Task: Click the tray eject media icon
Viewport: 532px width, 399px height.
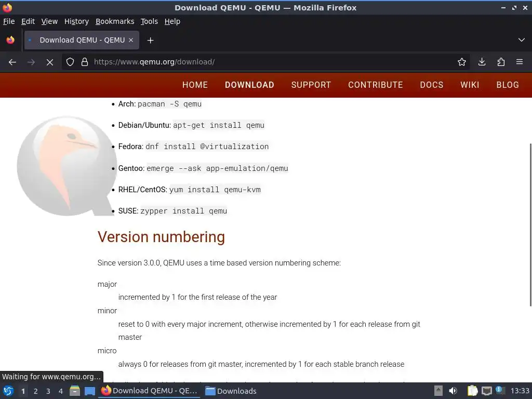Action: (438, 391)
